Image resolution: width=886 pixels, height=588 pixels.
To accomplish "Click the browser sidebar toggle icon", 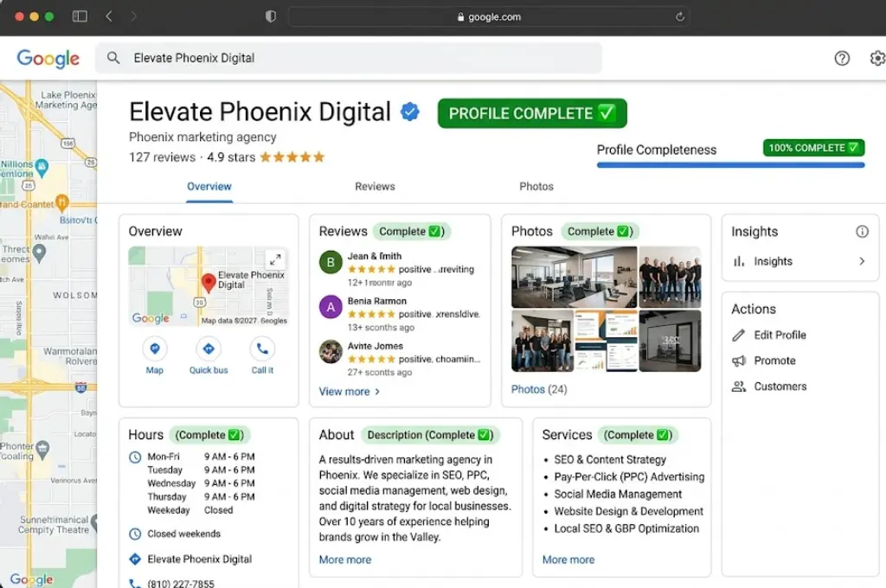I will click(80, 16).
